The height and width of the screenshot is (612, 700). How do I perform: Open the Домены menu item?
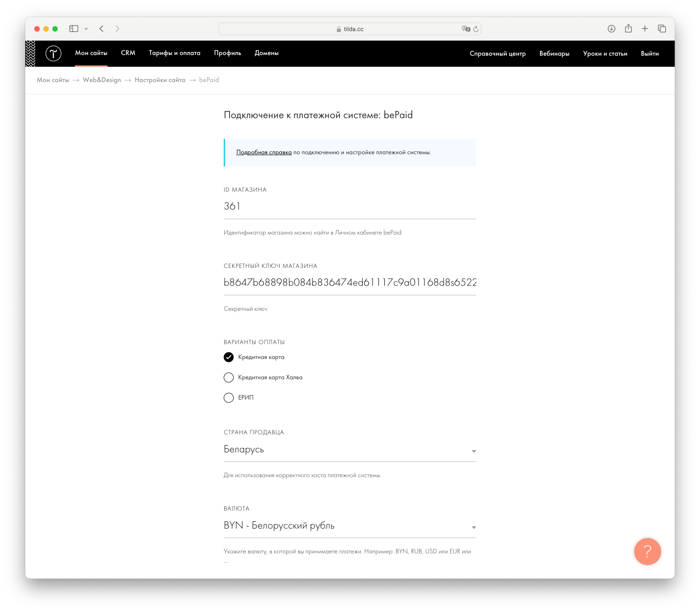click(267, 53)
